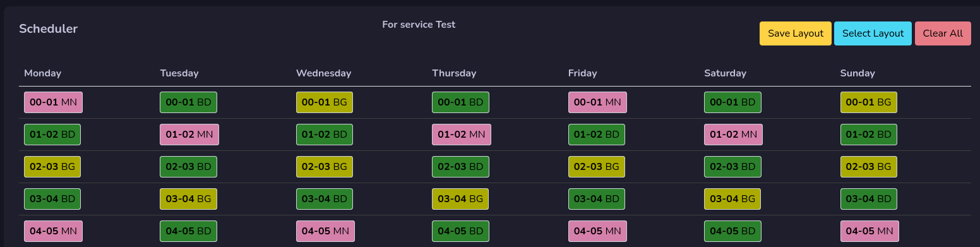The height and width of the screenshot is (247, 980).
Task: Select Wednesday 04-05 MN slot
Action: coord(325,231)
